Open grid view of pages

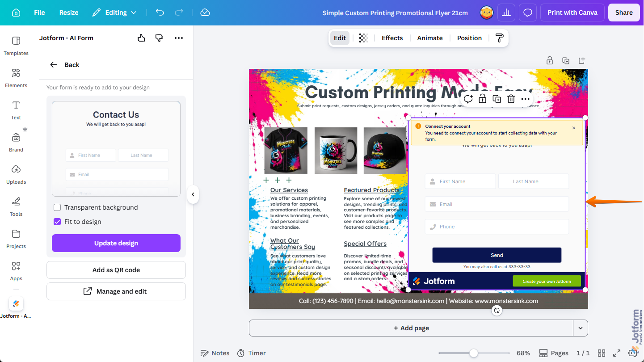[602, 353]
